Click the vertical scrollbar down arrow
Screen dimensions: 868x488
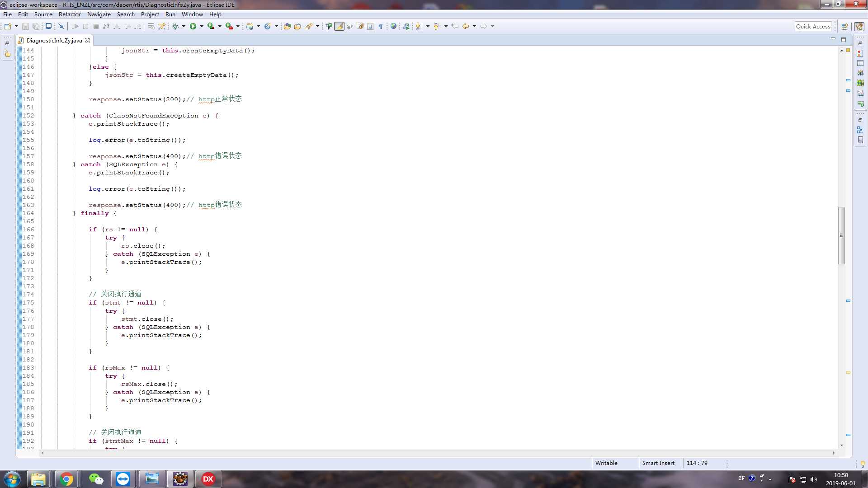click(841, 446)
